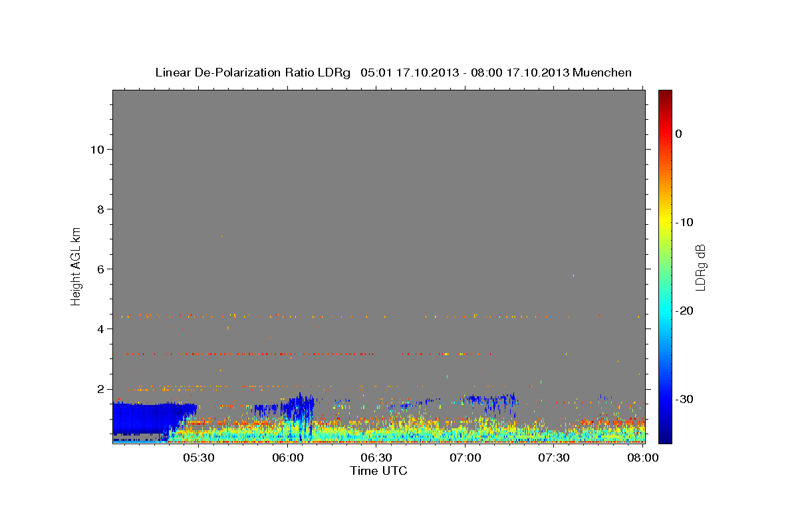Click the 'Height AGL km' y-axis label
The image size is (798, 532).
tap(76, 265)
